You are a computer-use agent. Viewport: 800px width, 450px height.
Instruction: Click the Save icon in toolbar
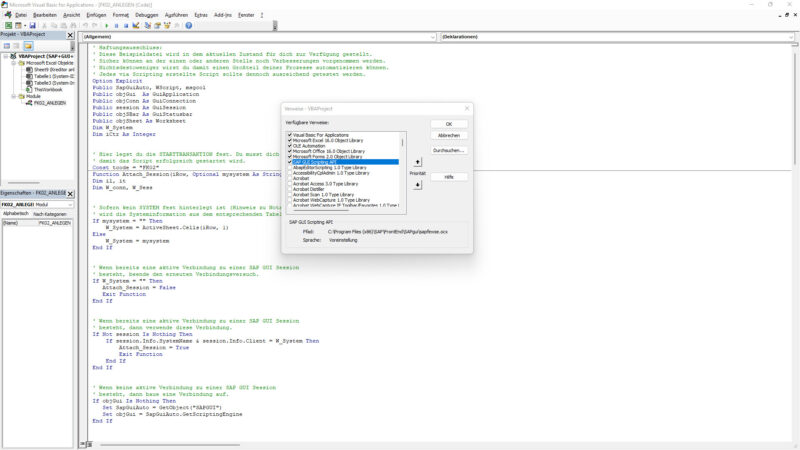point(32,25)
